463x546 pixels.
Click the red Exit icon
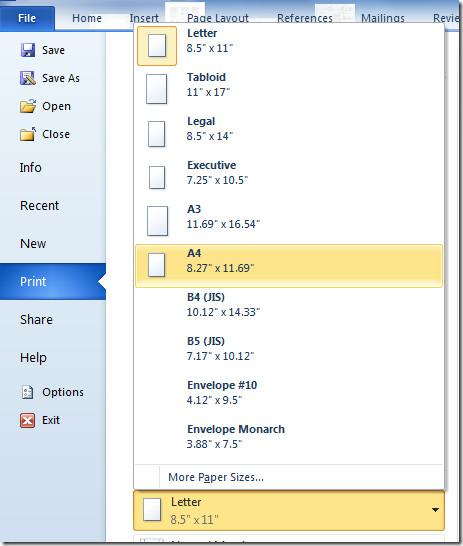tap(28, 420)
